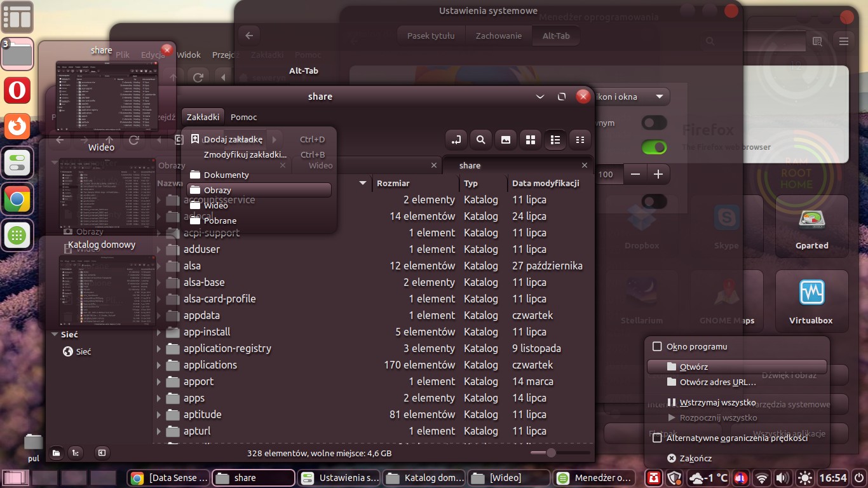This screenshot has width=868, height=488.
Task: Select the Pobrane bookmark
Action: click(259, 220)
